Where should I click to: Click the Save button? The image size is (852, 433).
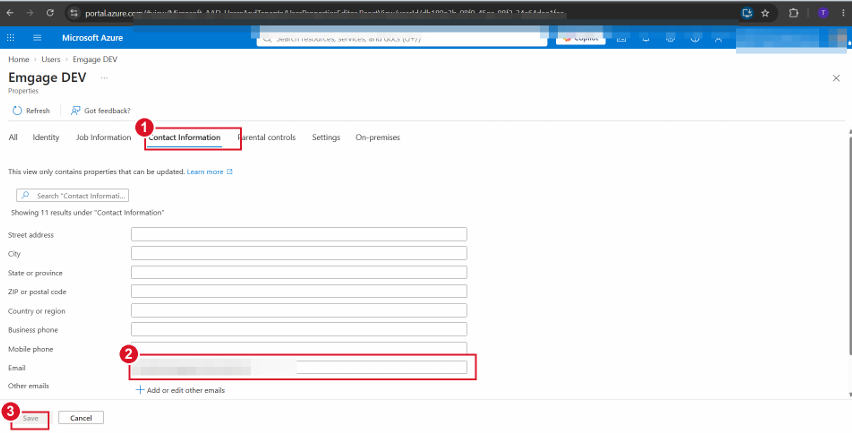[30, 418]
